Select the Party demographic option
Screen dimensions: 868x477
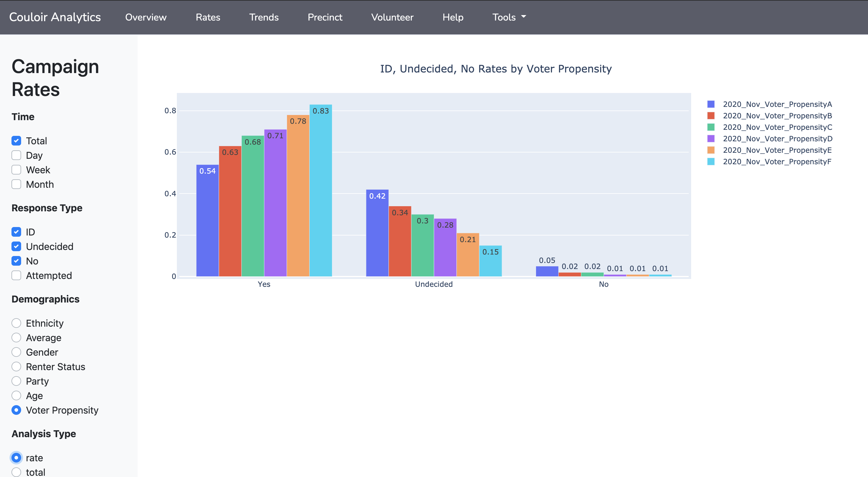pos(16,381)
